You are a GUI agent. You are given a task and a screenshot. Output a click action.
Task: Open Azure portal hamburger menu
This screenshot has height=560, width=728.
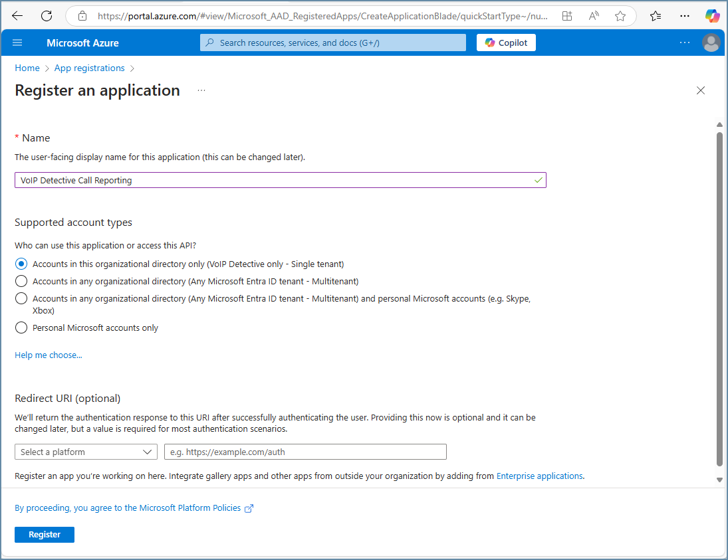(x=17, y=43)
